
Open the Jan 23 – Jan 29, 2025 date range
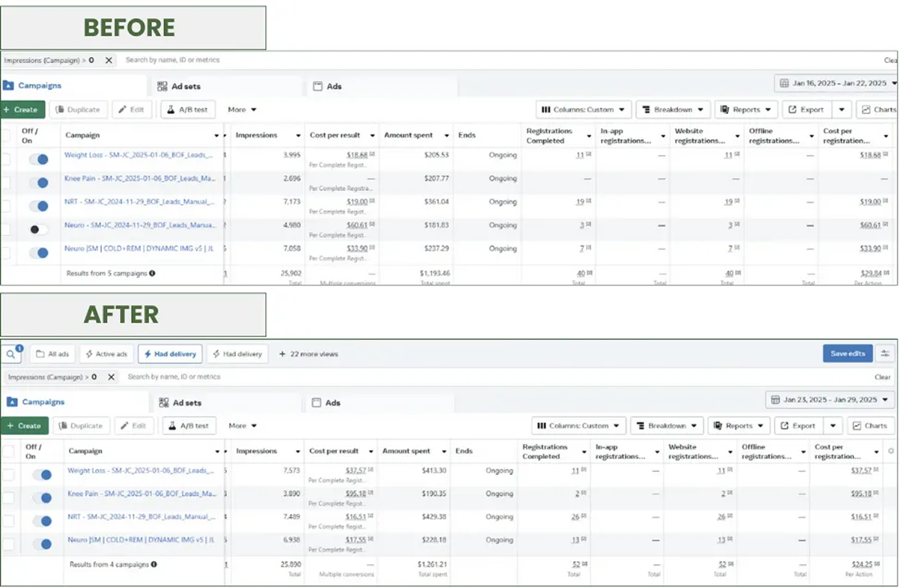click(x=830, y=400)
